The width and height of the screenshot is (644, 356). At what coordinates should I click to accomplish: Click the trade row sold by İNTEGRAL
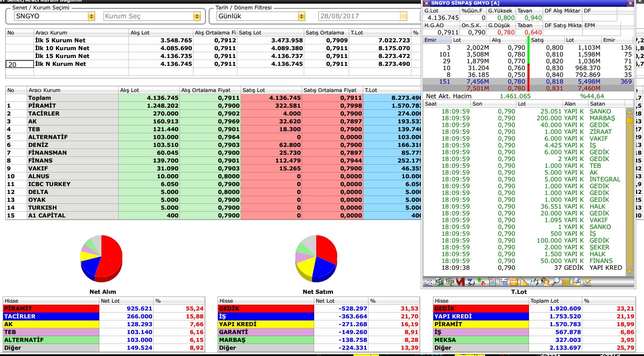point(524,179)
